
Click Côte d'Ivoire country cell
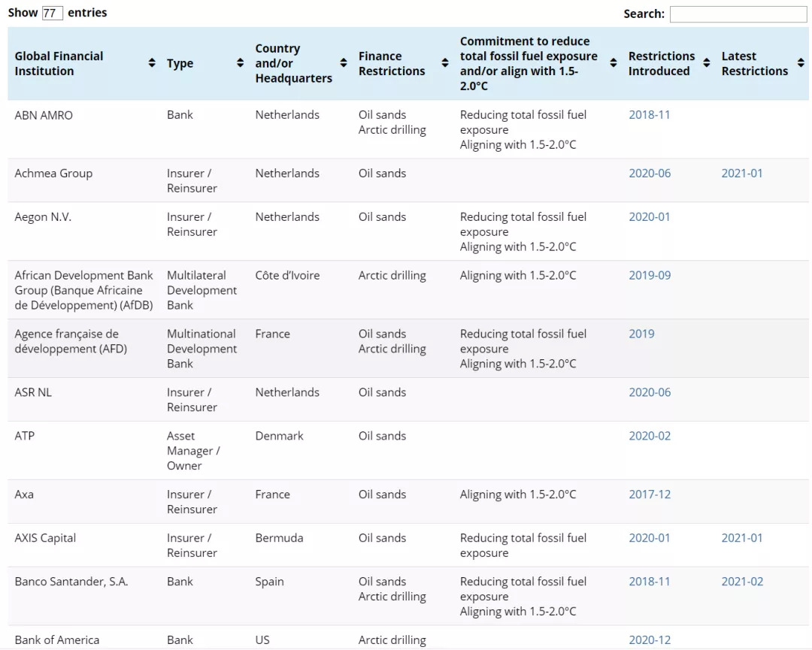coord(287,275)
